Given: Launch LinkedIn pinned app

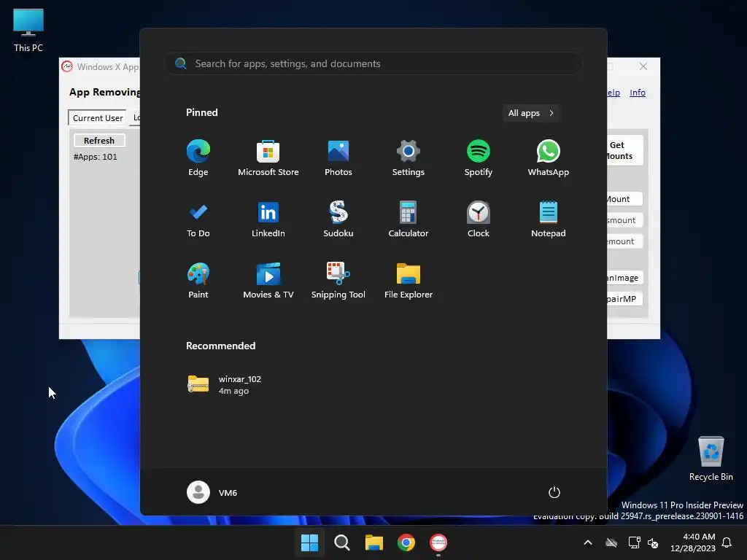Looking at the screenshot, I should [268, 219].
